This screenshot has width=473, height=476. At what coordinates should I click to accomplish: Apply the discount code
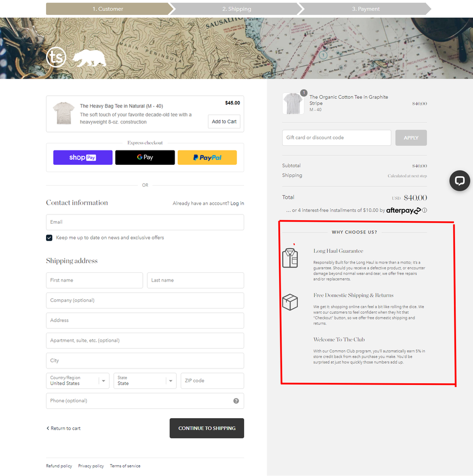pyautogui.click(x=411, y=138)
